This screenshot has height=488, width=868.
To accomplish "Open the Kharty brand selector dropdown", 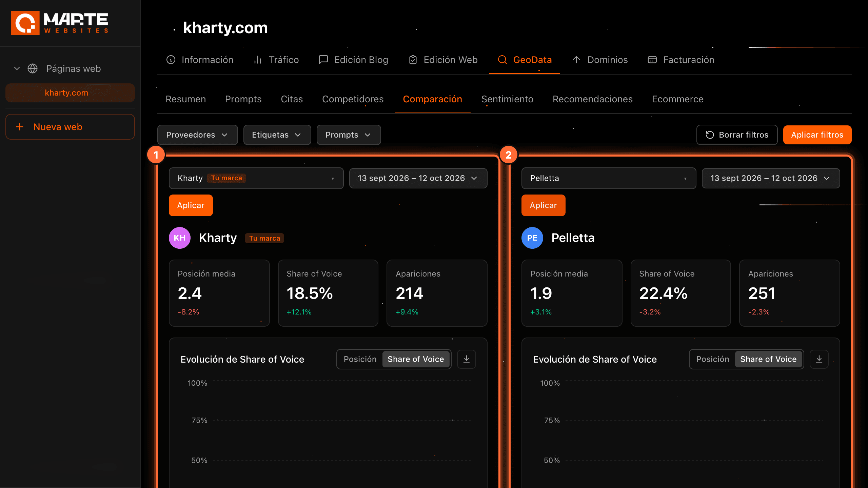I will [256, 178].
